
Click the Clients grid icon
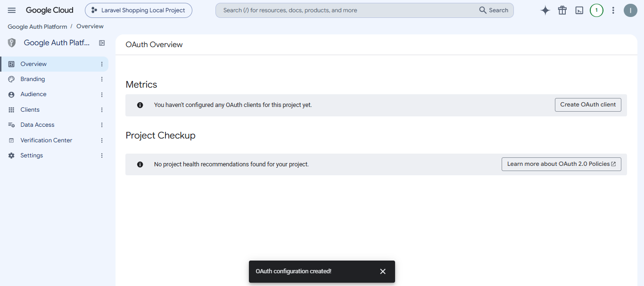click(11, 110)
